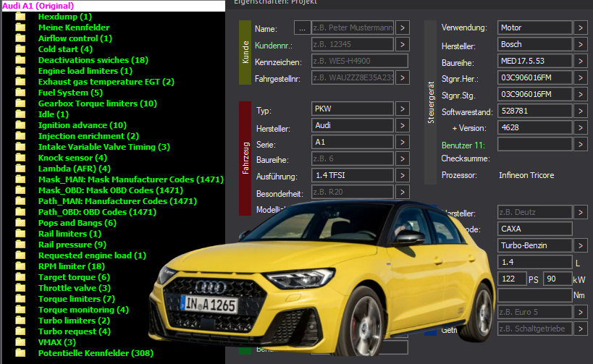Open the Hexdump (1) folder icon
The image size is (593, 364).
pyautogui.click(x=20, y=17)
